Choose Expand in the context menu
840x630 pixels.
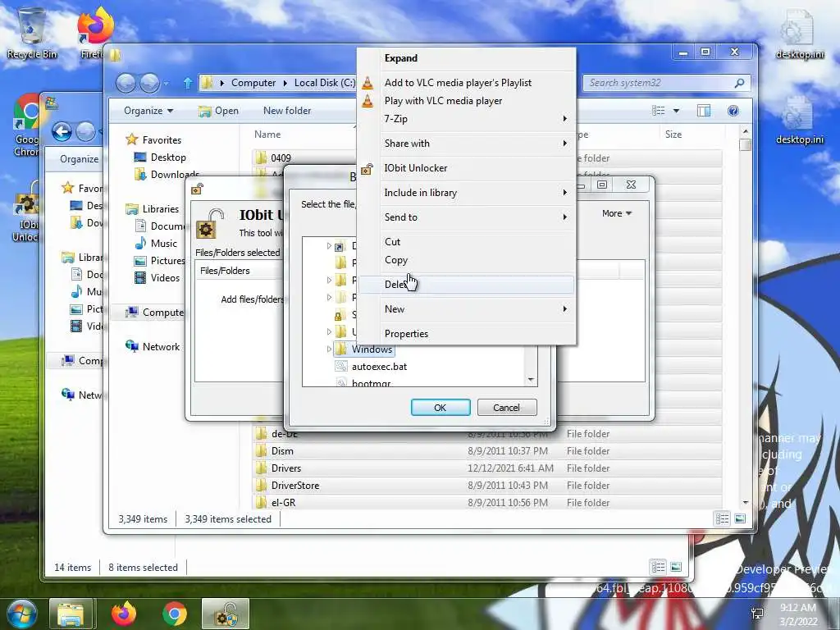point(400,58)
